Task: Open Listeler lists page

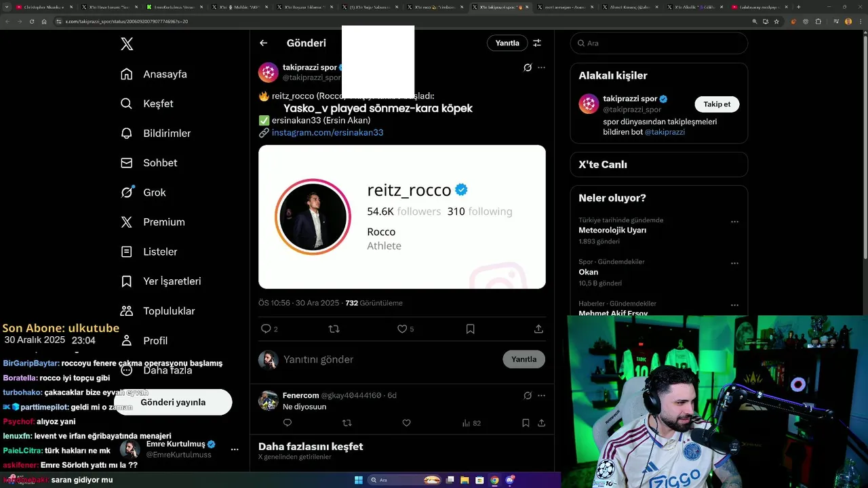Action: pyautogui.click(x=149, y=251)
